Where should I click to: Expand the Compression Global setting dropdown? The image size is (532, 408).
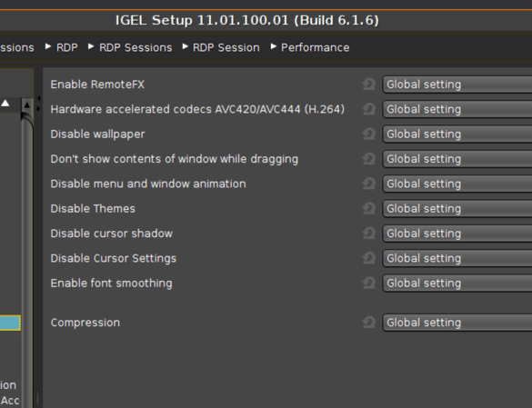457,323
